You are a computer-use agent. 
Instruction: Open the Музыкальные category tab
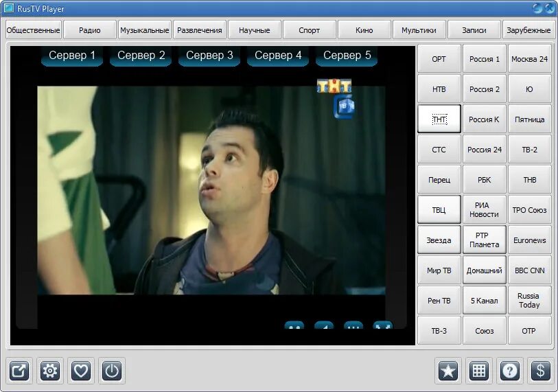[x=145, y=30]
